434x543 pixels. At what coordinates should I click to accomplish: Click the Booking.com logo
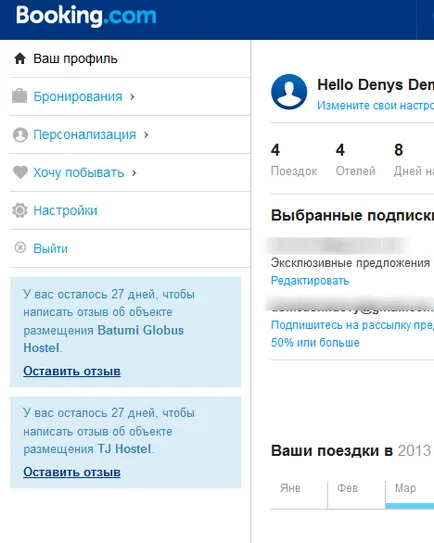(86, 16)
